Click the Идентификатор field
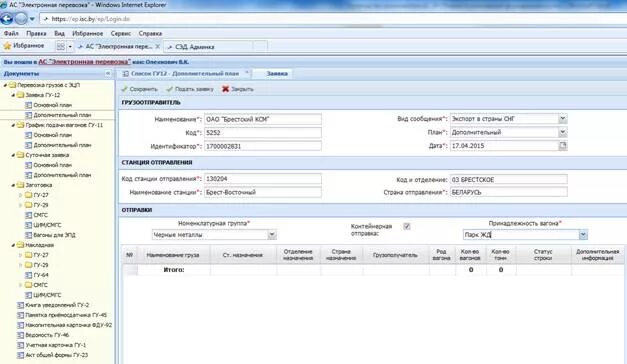Image resolution: width=627 pixels, height=364 pixels. coord(263,146)
